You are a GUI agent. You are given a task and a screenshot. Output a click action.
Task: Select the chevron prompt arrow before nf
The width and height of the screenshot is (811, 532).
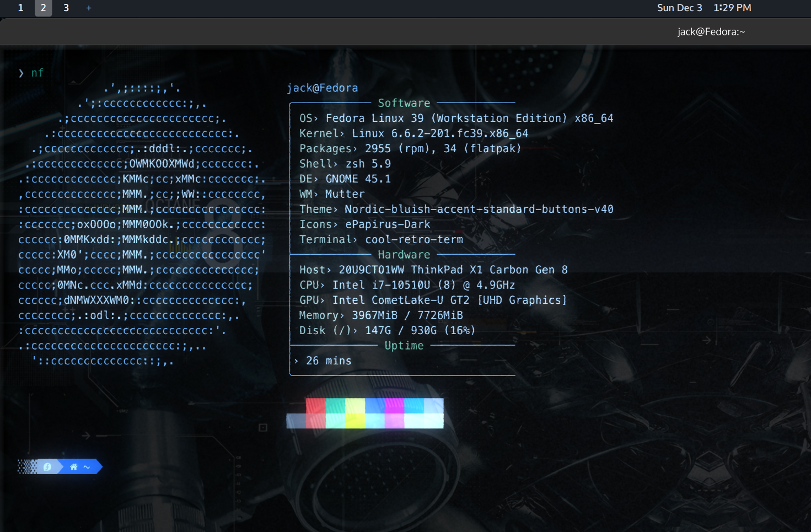coord(21,73)
